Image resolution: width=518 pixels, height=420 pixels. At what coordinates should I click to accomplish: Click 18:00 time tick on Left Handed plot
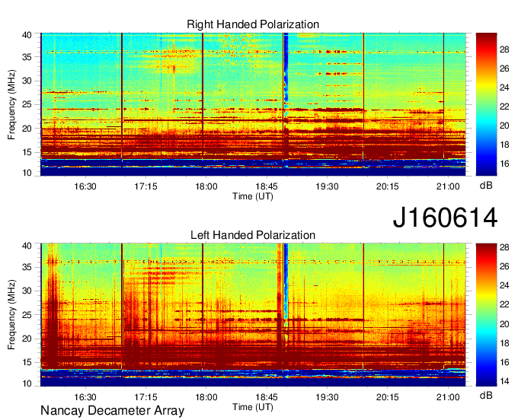tap(206, 397)
